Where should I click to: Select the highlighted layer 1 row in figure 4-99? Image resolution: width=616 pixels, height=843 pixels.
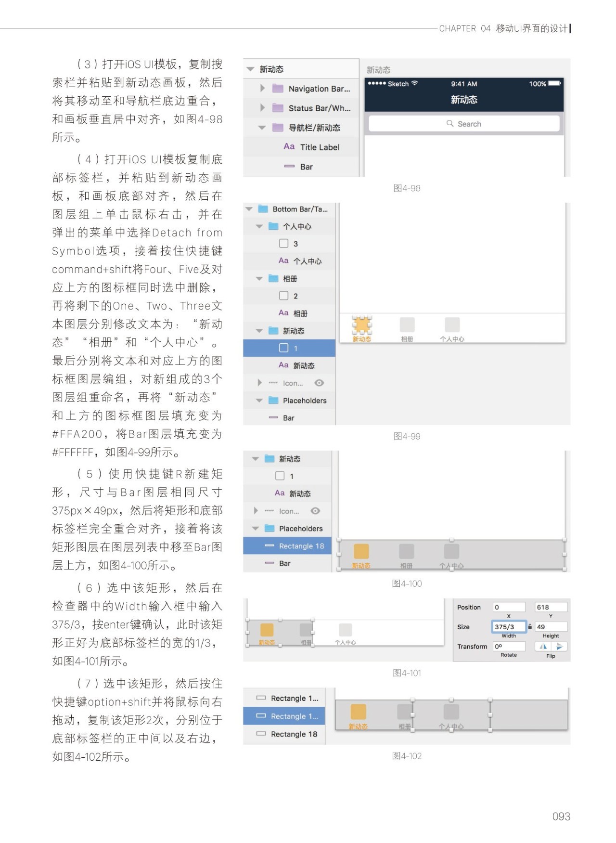point(289,348)
